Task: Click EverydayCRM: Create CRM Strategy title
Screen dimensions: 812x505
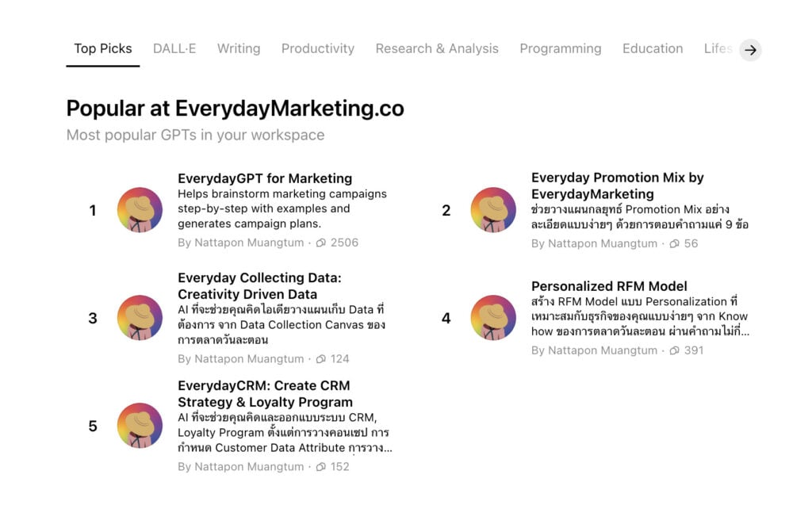Action: point(265,394)
